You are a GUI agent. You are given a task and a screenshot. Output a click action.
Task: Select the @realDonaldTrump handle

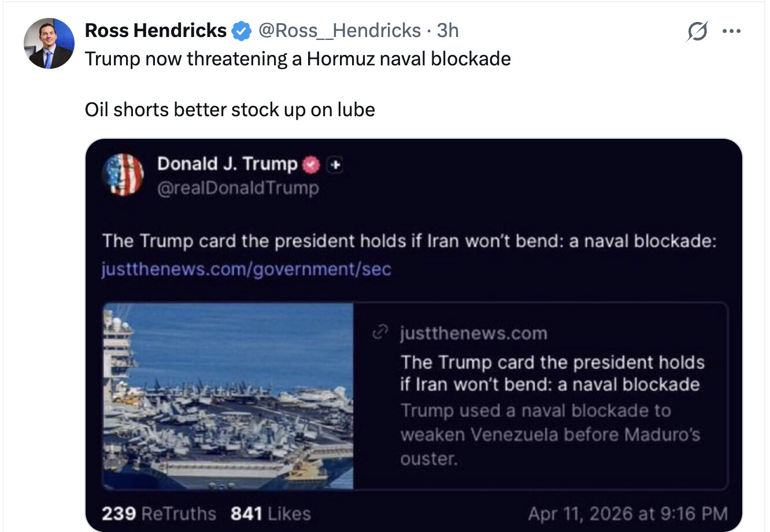pos(238,188)
